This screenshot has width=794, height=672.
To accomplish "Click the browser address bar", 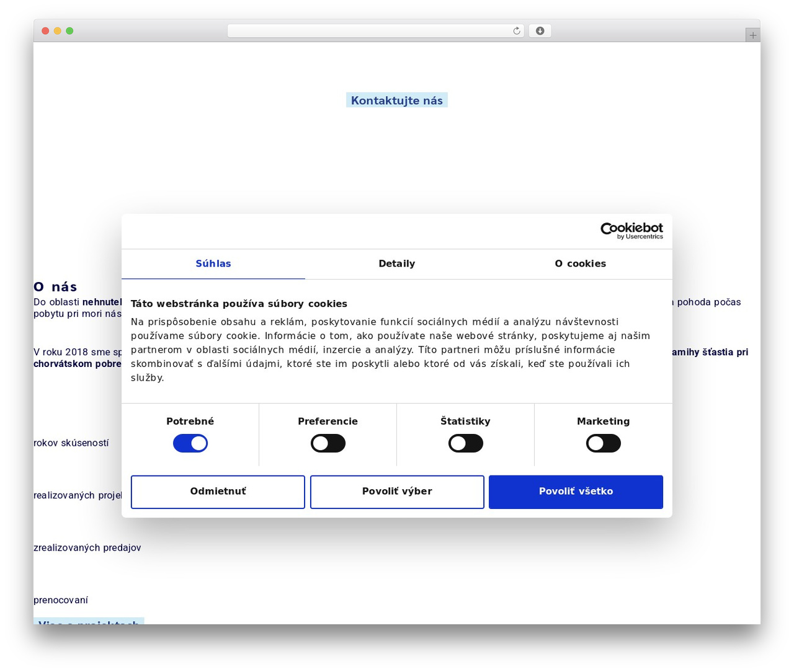I will tap(376, 31).
